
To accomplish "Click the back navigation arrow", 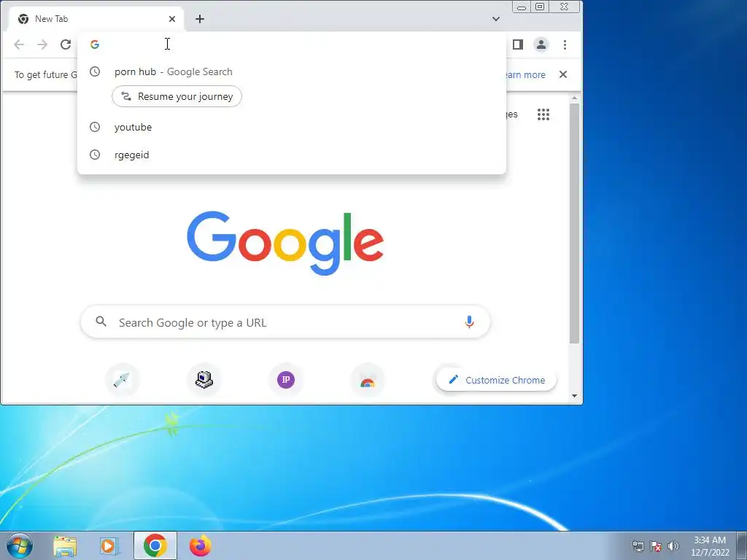I will tap(19, 44).
